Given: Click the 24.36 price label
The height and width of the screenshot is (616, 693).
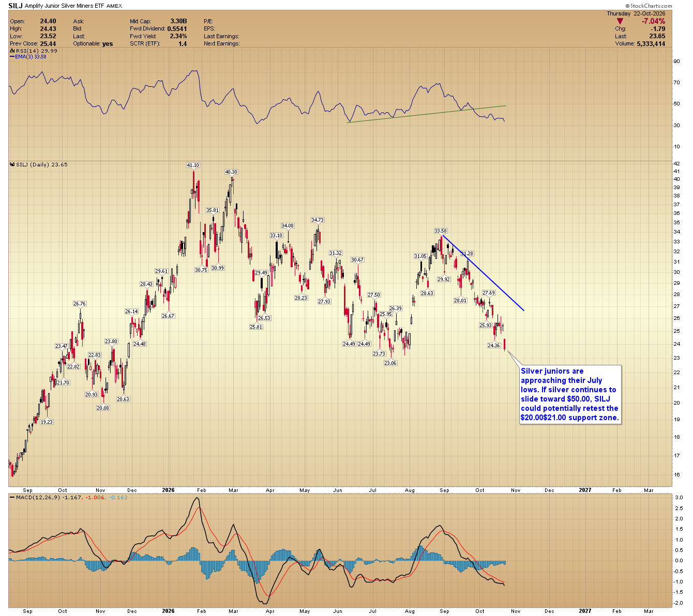Looking at the screenshot, I should pyautogui.click(x=494, y=346).
